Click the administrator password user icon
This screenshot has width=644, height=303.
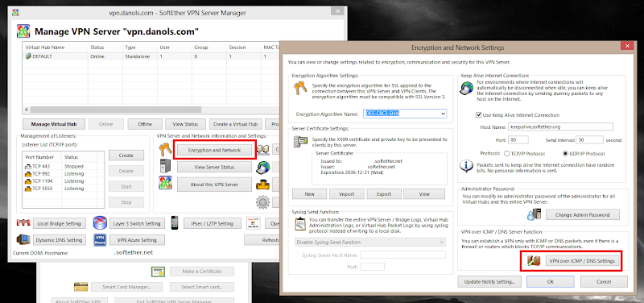[x=535, y=214]
